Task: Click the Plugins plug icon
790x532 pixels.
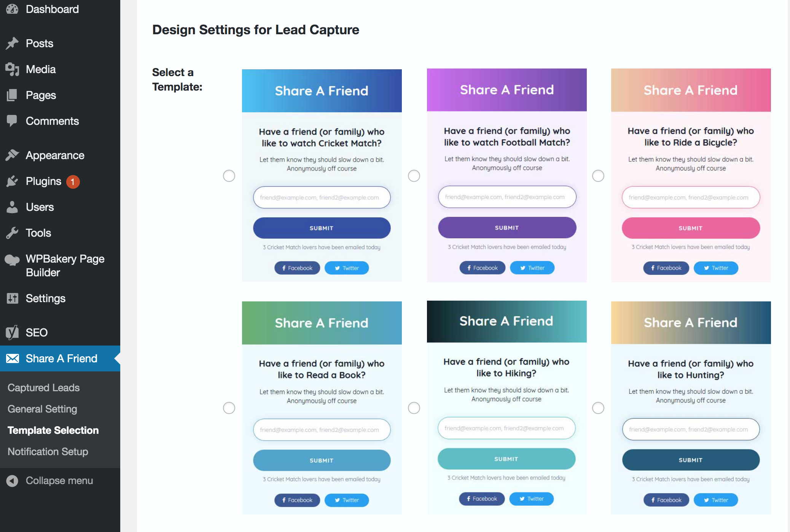Action: pyautogui.click(x=12, y=181)
